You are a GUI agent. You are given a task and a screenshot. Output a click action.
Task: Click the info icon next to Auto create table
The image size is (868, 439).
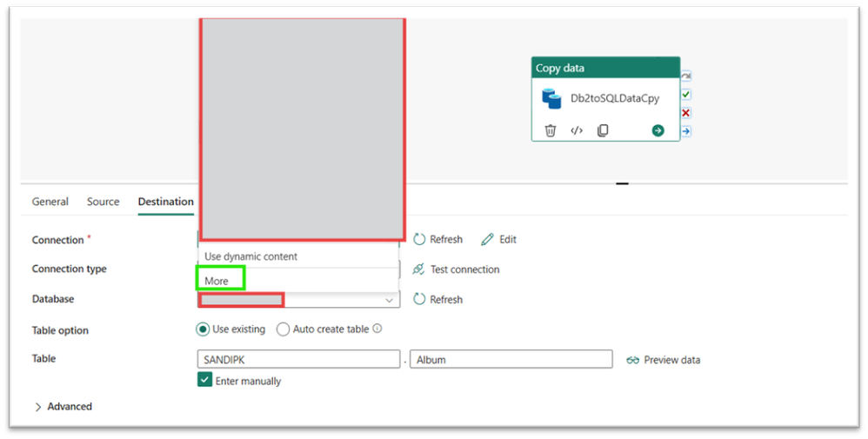click(x=377, y=329)
